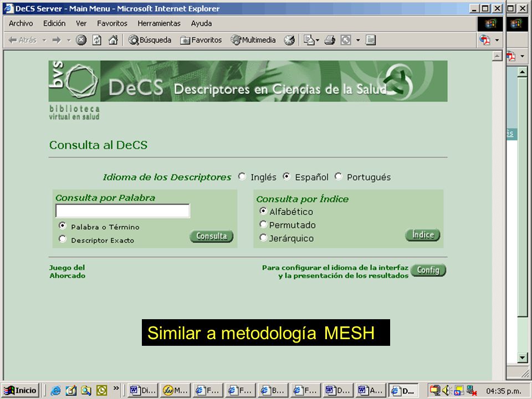Switch to the Di... Word taskbar button
The image size is (532, 399).
143,391
